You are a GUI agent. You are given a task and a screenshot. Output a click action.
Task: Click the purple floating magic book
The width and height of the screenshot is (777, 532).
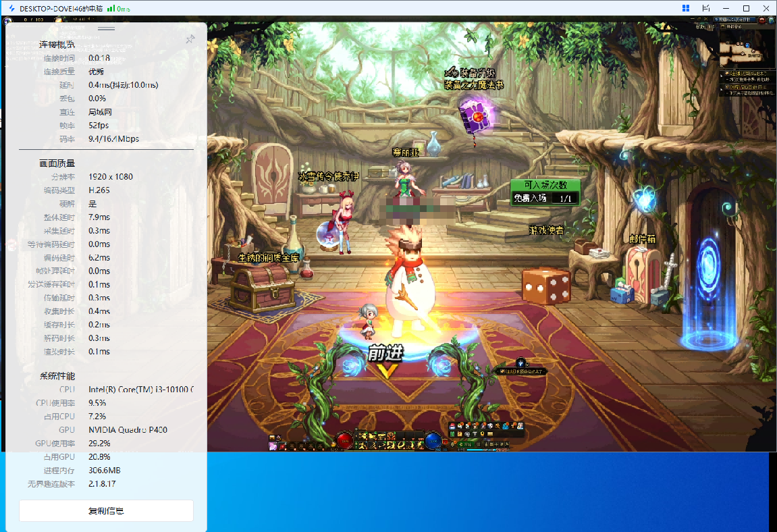point(477,115)
